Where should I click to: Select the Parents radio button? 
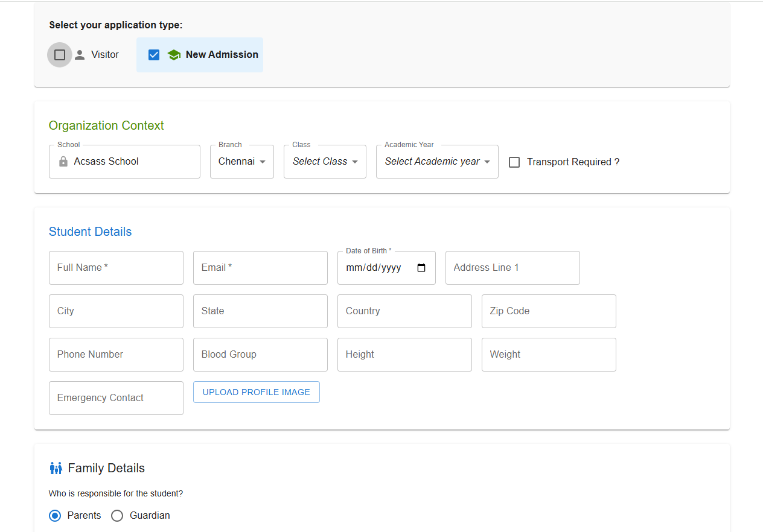(55, 516)
